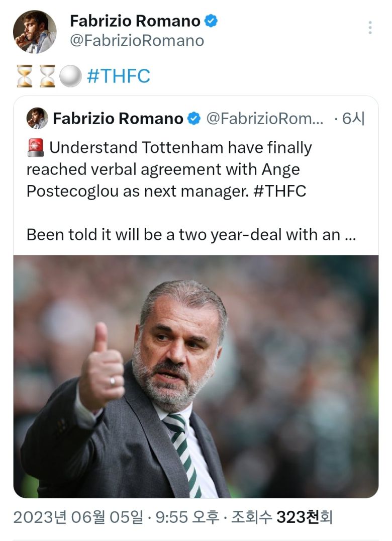Click the second hourglass emoji
Screen dimensions: 392x541
tap(47, 76)
